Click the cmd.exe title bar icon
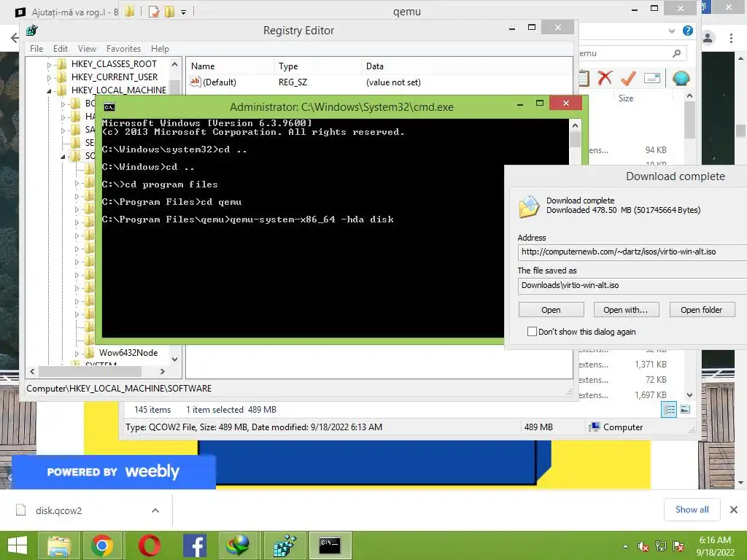 coord(109,107)
